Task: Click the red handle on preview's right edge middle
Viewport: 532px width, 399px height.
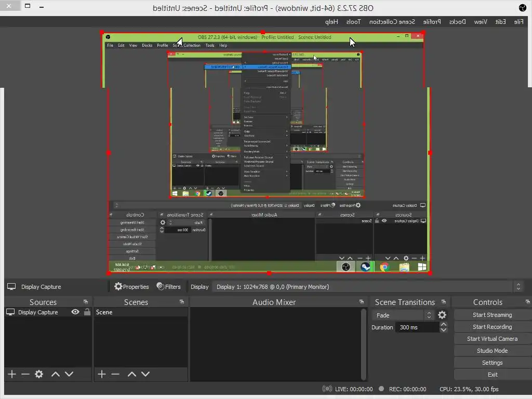Action: (430, 153)
